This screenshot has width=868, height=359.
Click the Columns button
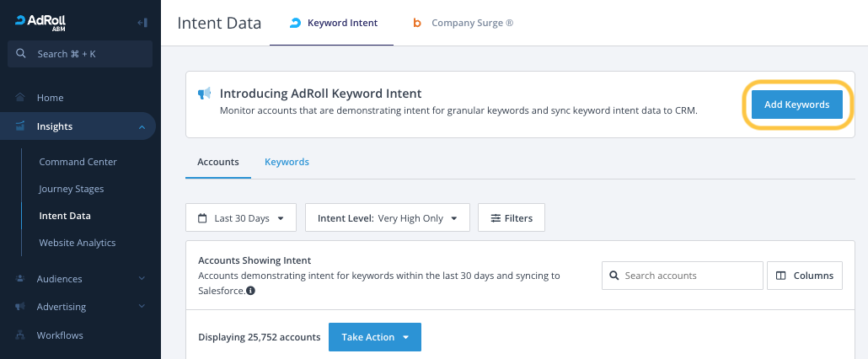click(x=804, y=276)
